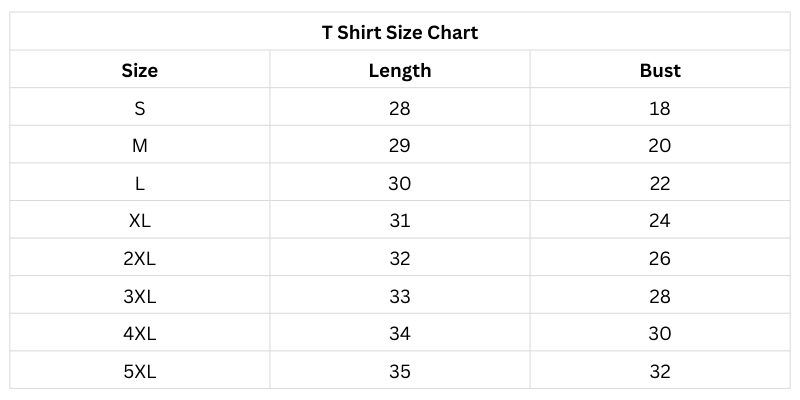The width and height of the screenshot is (800, 400).
Task: Select the Length column header
Action: tap(400, 70)
